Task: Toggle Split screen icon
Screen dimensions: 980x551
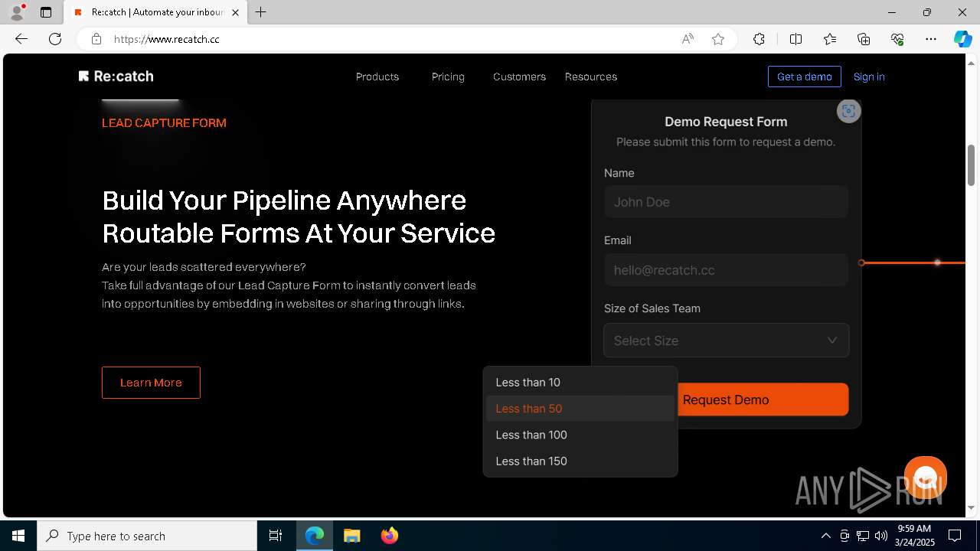Action: pos(795,39)
